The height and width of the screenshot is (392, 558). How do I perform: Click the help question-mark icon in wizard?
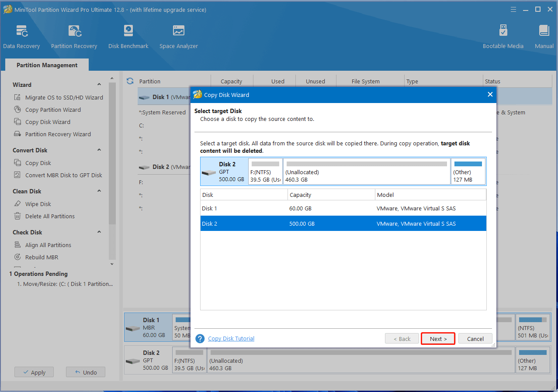coord(200,339)
